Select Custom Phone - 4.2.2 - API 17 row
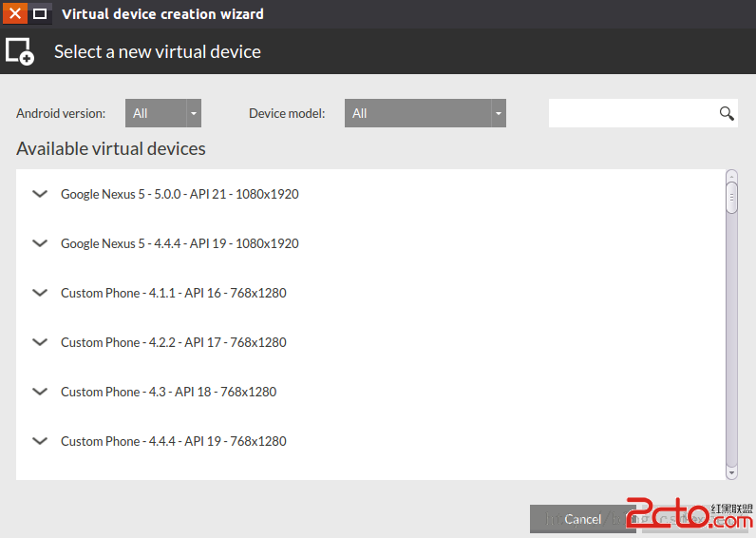The image size is (756, 538). click(x=370, y=342)
